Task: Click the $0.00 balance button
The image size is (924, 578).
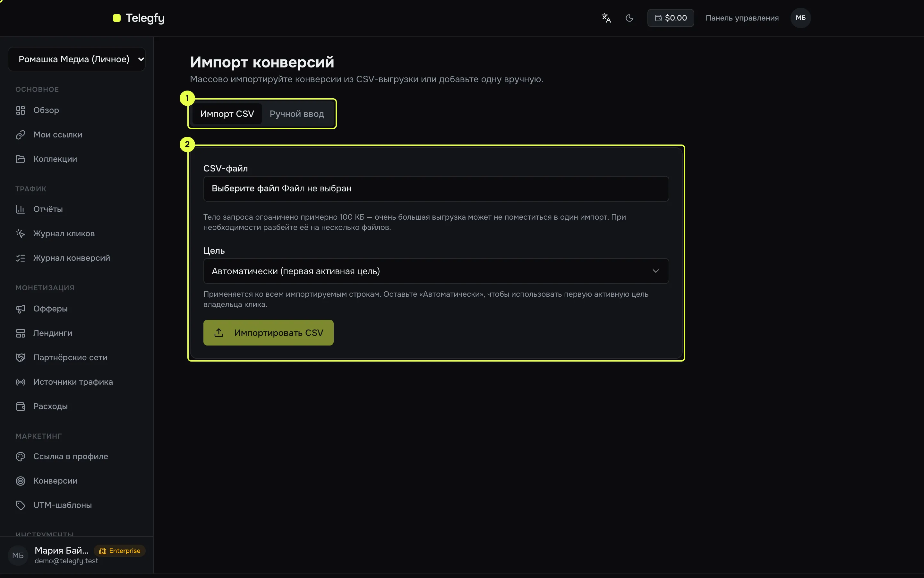Action: pyautogui.click(x=671, y=18)
